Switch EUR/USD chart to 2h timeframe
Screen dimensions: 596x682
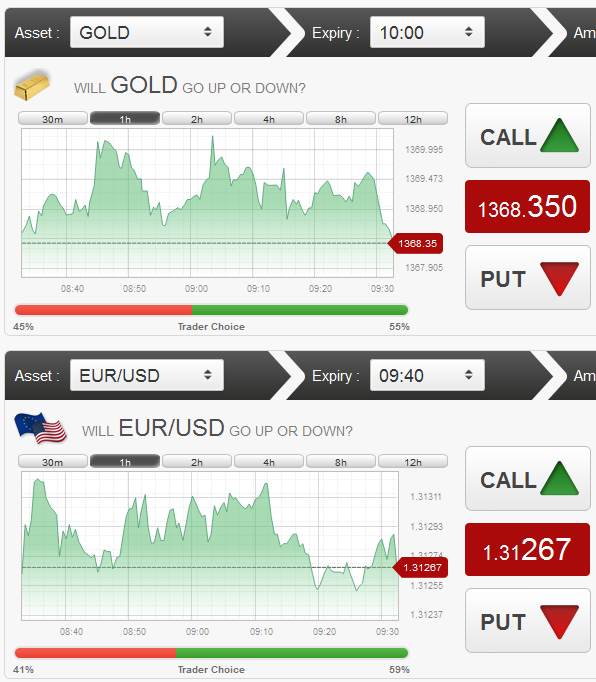click(x=197, y=462)
